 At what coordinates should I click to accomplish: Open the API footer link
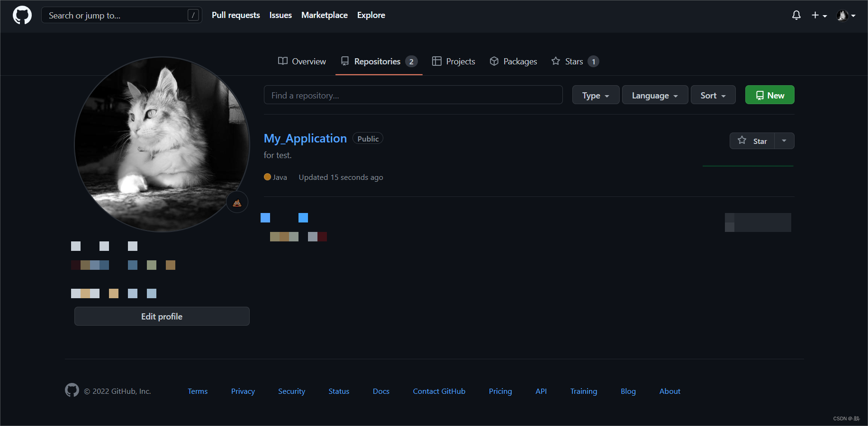[x=541, y=391]
